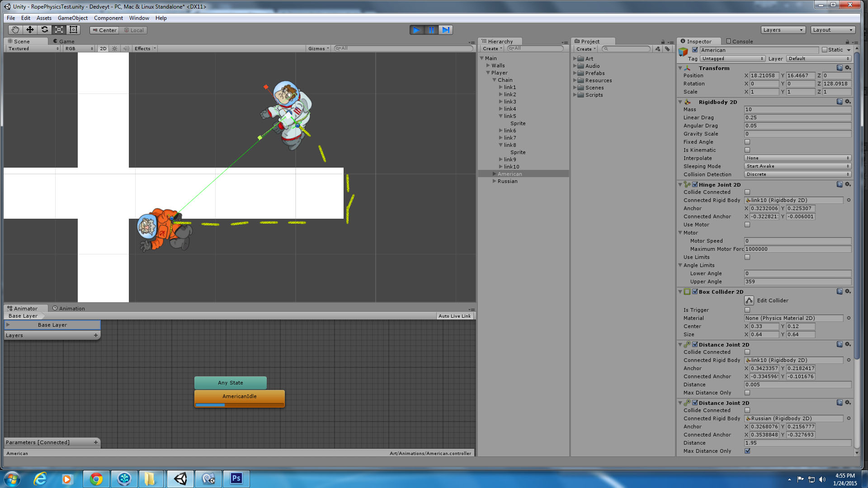Toggle the American object active checkbox
868x488 pixels.
pyautogui.click(x=695, y=50)
